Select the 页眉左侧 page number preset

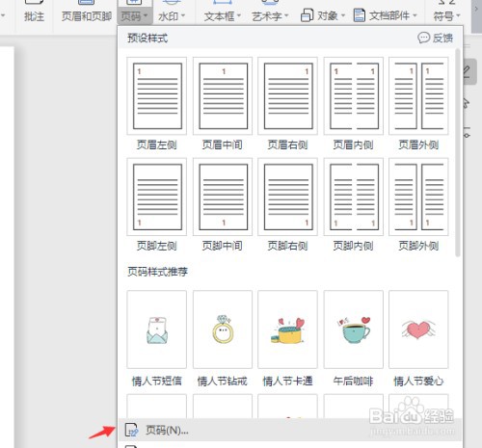(x=157, y=95)
